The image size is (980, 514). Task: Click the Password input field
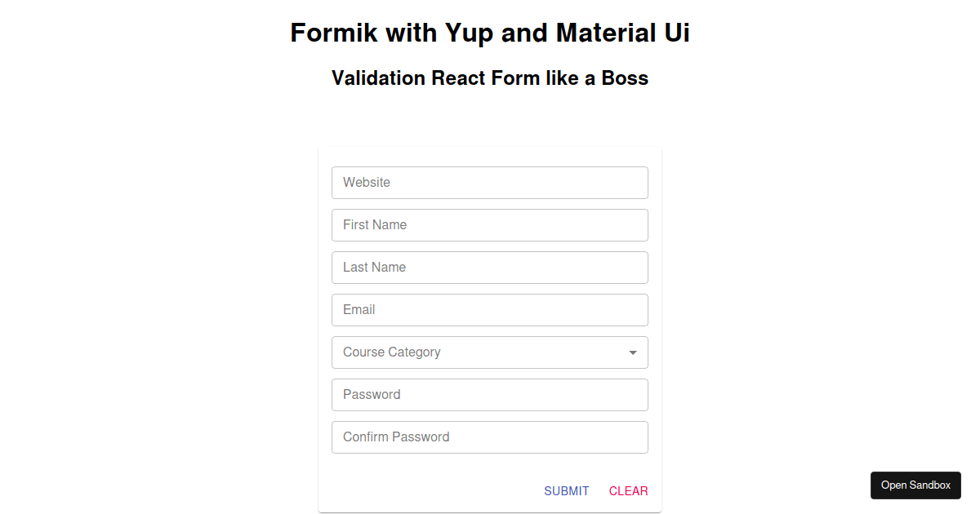coord(490,394)
